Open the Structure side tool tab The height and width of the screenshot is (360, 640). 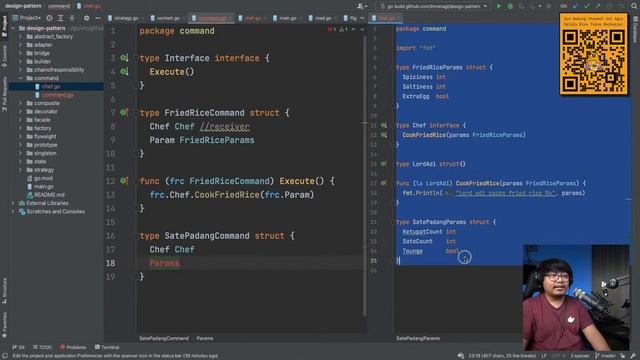pos(4,291)
